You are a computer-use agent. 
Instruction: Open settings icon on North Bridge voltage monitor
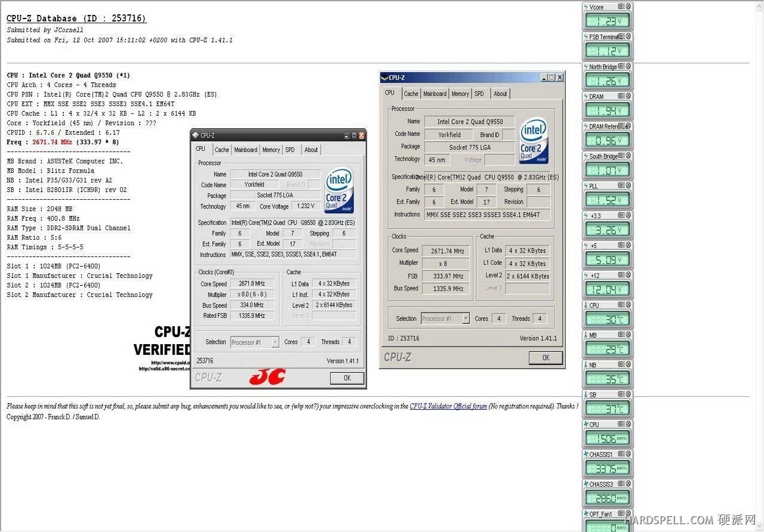click(621, 66)
